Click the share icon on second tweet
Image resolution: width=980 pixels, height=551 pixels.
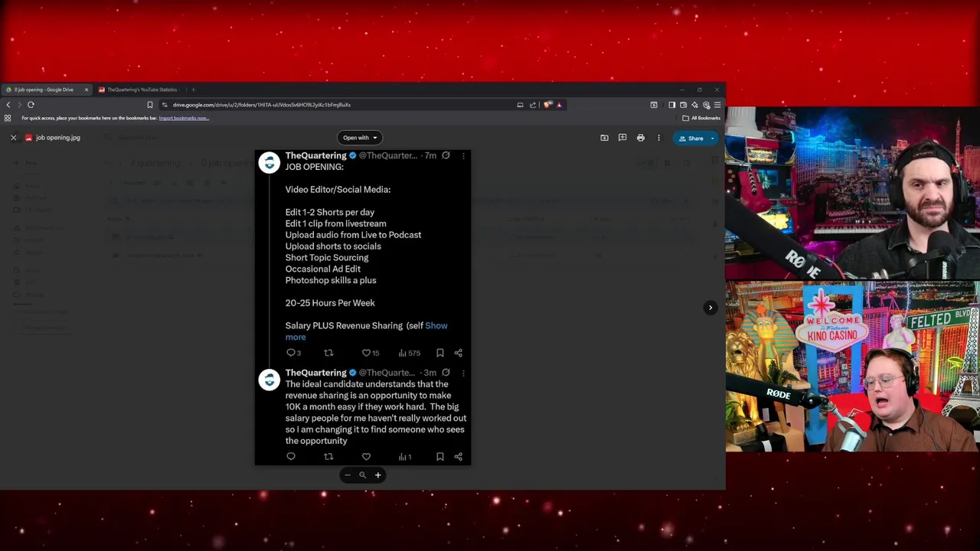click(x=459, y=457)
